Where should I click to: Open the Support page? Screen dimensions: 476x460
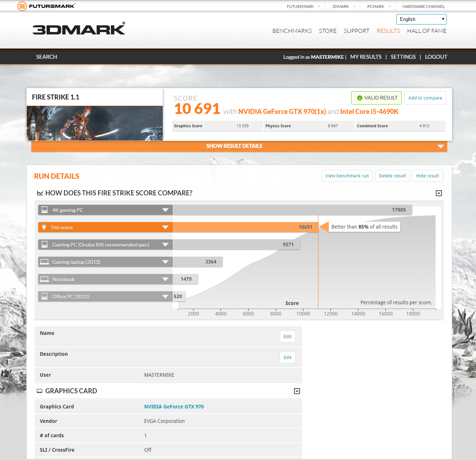tap(357, 31)
